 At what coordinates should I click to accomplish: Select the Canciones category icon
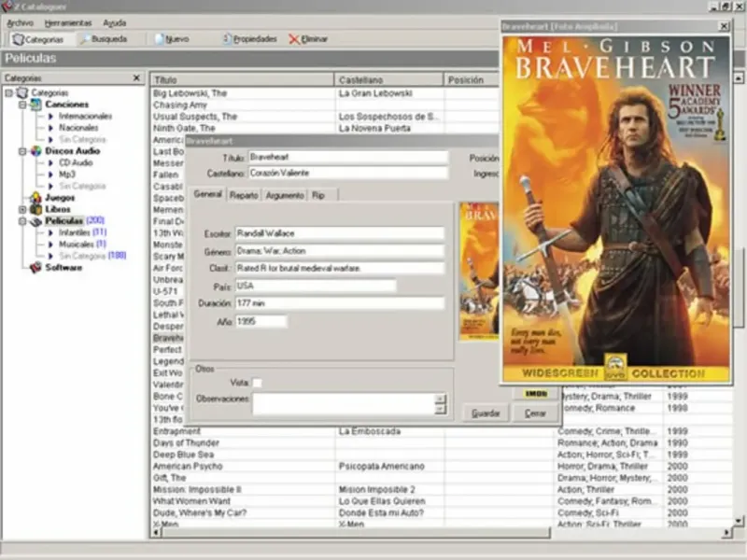click(35, 105)
